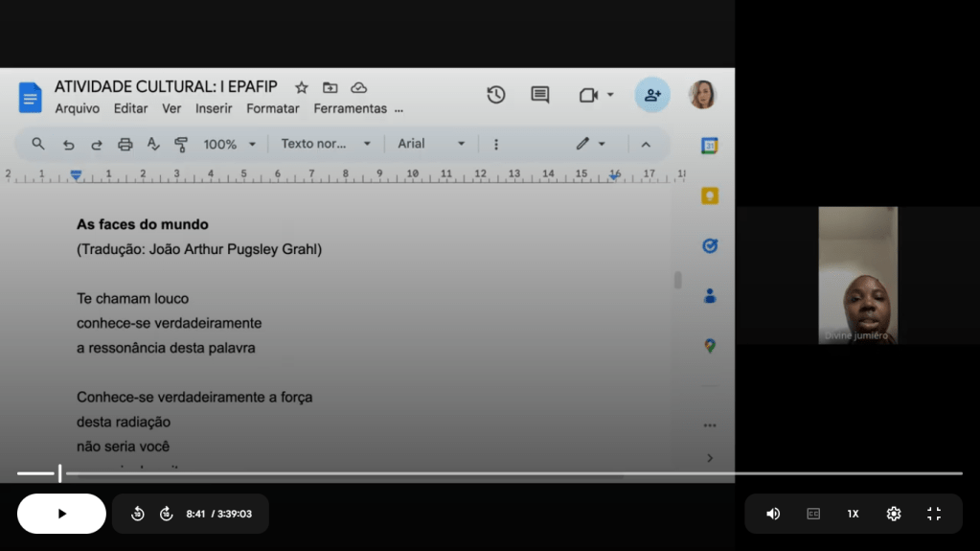The height and width of the screenshot is (551, 980).
Task: Open Google Calendar in side panel
Action: pos(709,146)
